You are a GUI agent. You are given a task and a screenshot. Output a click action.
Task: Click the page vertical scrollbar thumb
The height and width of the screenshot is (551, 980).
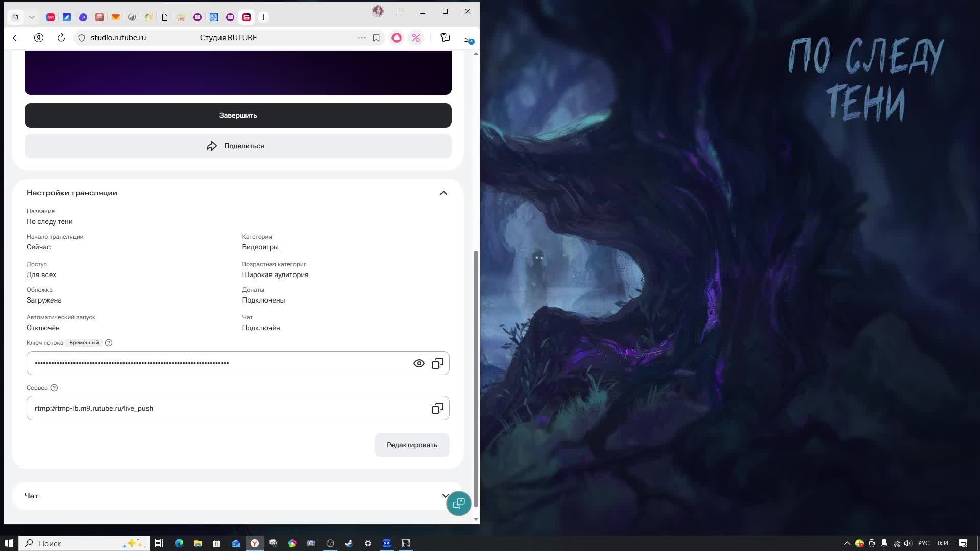[476, 378]
